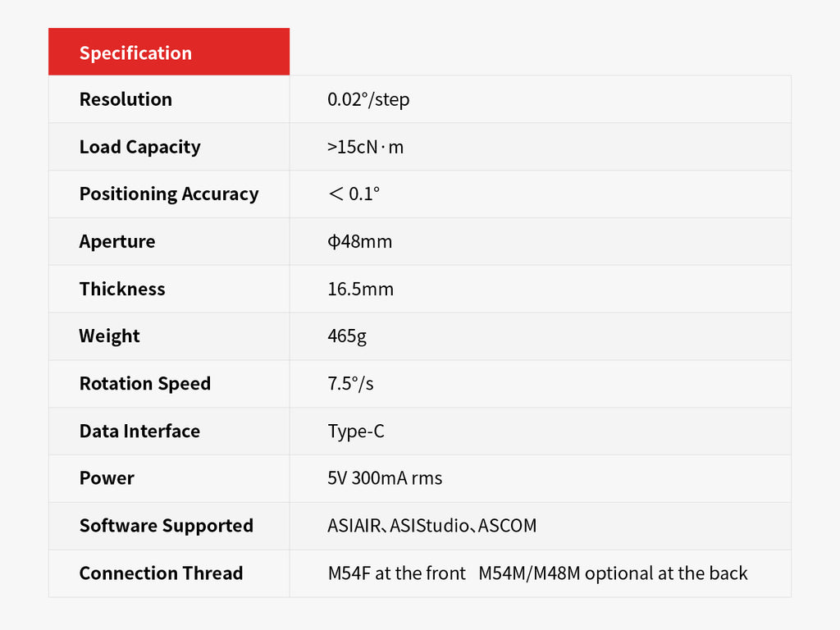Image resolution: width=840 pixels, height=630 pixels.
Task: Click the >15cN·m value
Action: tap(365, 148)
